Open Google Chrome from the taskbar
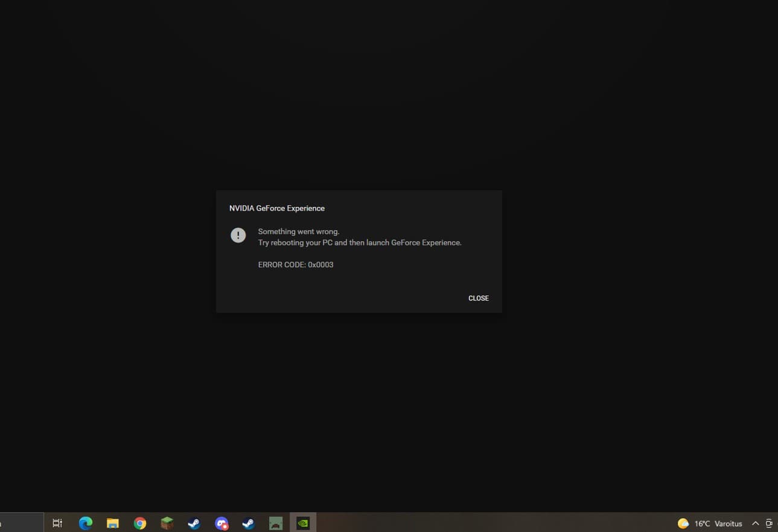This screenshot has height=532, width=778. [x=139, y=523]
